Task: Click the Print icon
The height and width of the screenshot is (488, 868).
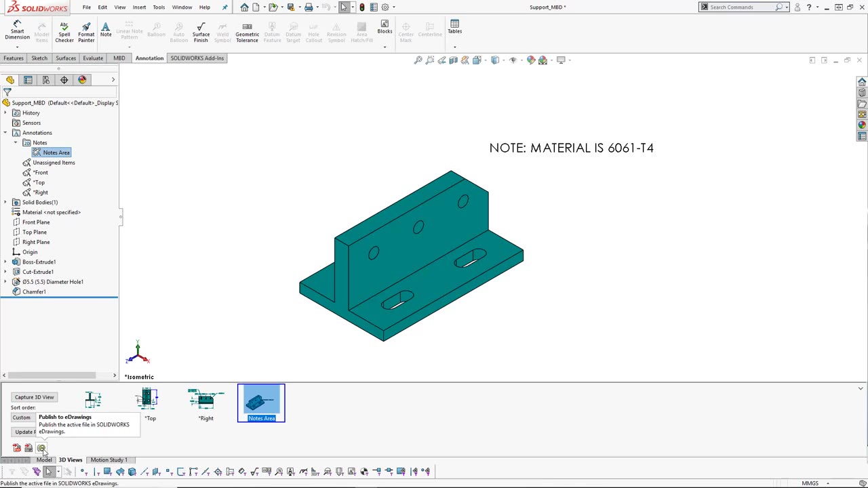Action: pyautogui.click(x=309, y=7)
